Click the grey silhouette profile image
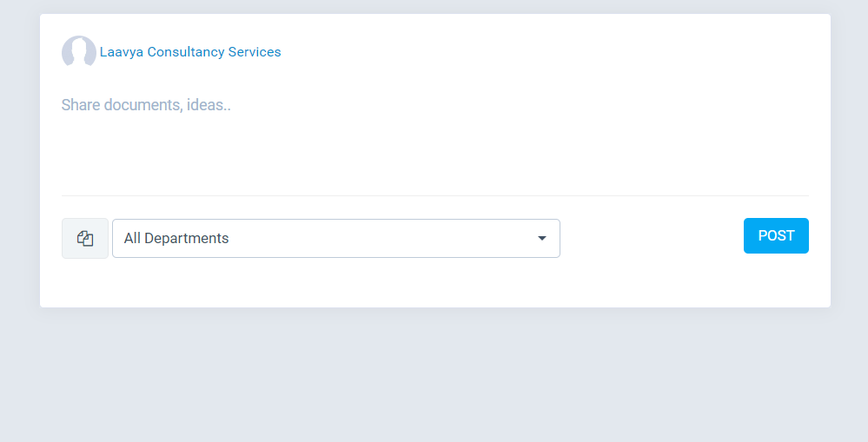 click(79, 51)
